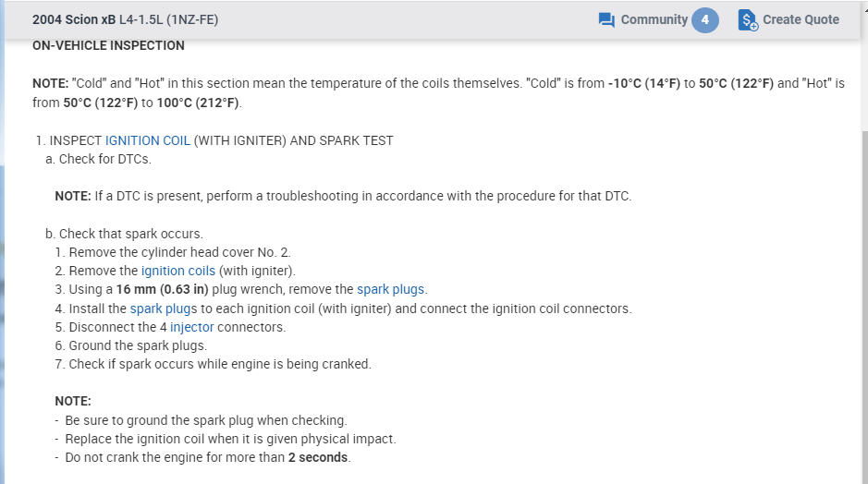Click the scroll up arrow at top right

point(864,7)
